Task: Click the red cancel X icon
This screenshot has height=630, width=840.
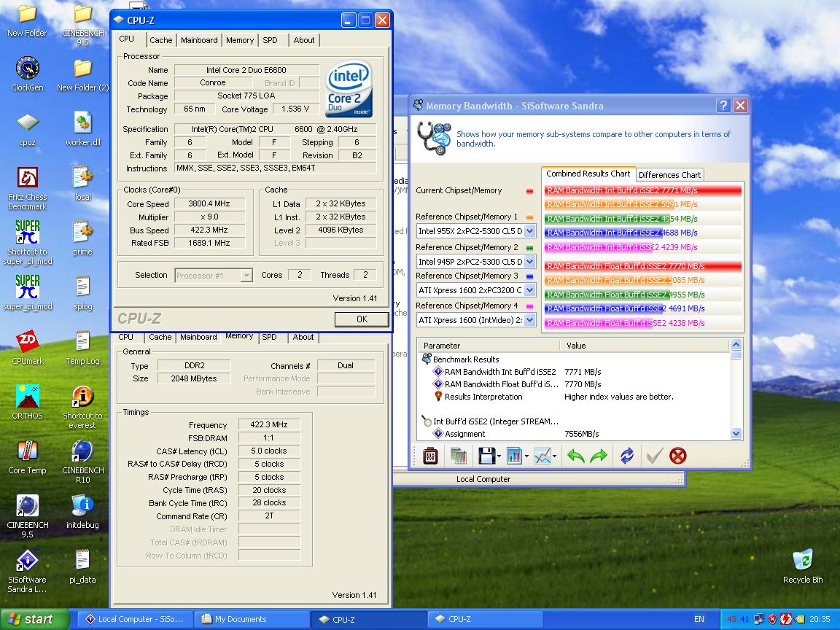Action: tap(678, 456)
